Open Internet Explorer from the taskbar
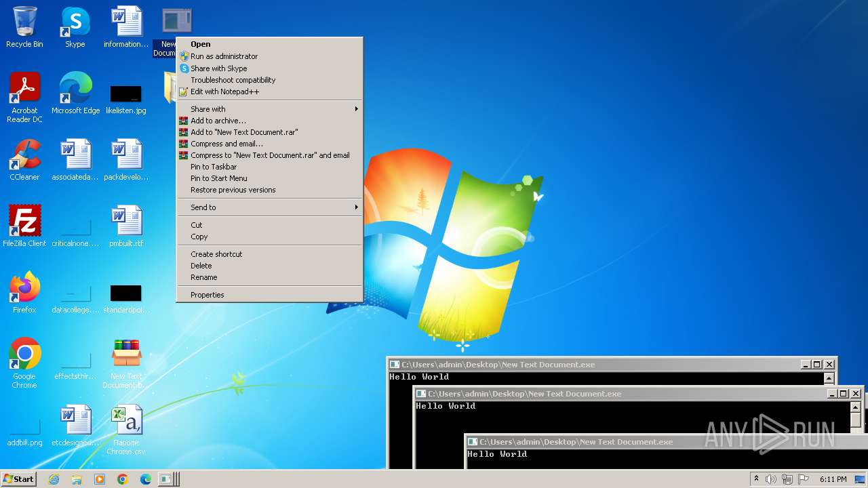 [54, 479]
